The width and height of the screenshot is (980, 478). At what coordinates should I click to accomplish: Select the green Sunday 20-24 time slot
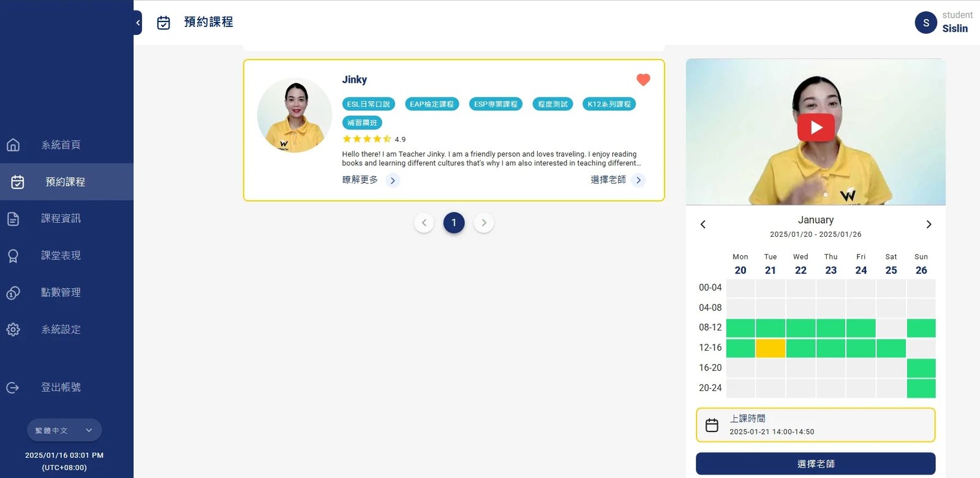pyautogui.click(x=921, y=388)
